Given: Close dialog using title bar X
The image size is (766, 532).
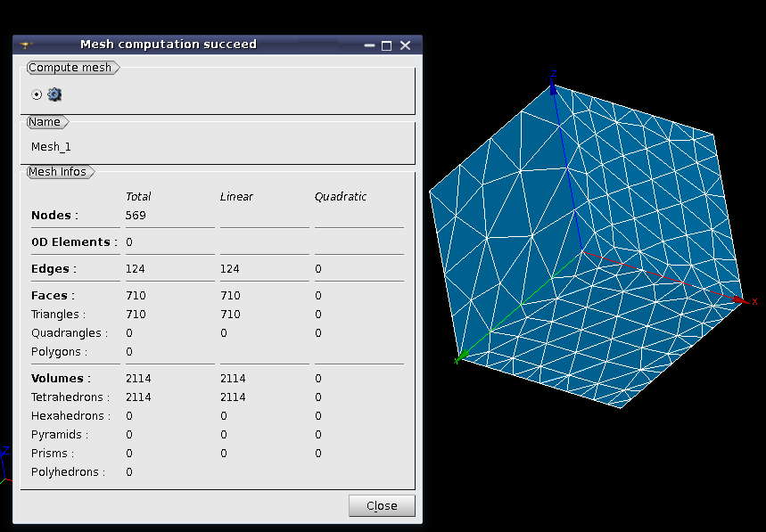Looking at the screenshot, I should point(405,45).
